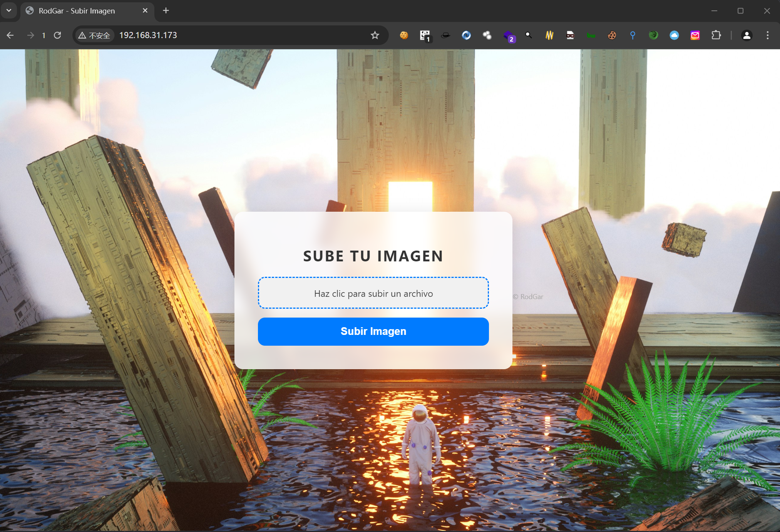
Task: Click the green bw extension icon
Action: coord(591,35)
